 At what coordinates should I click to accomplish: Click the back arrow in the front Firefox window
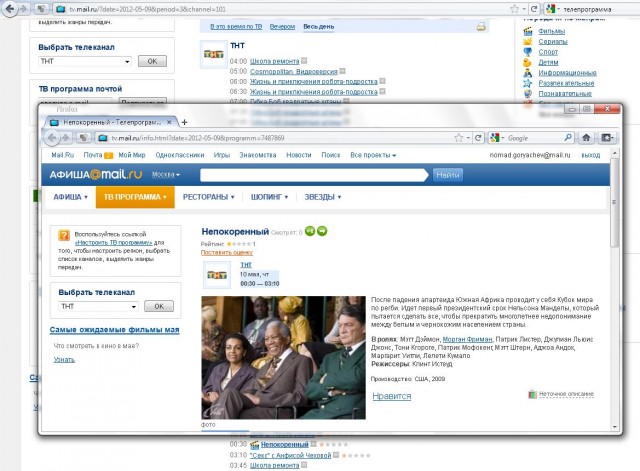tap(52, 138)
